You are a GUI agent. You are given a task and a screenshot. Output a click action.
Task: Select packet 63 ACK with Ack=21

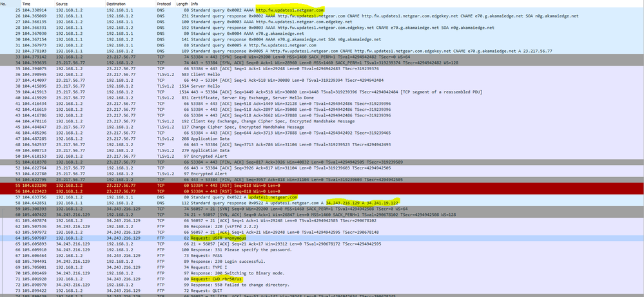[322, 232]
